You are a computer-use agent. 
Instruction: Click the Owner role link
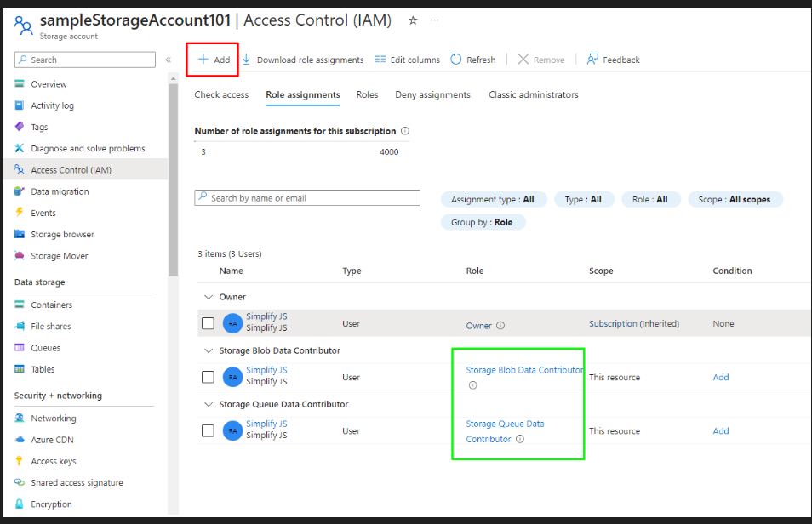[478, 326]
